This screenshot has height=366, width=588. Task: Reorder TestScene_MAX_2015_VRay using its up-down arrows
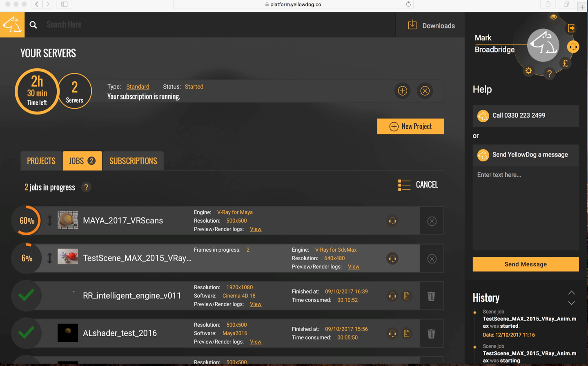click(49, 258)
